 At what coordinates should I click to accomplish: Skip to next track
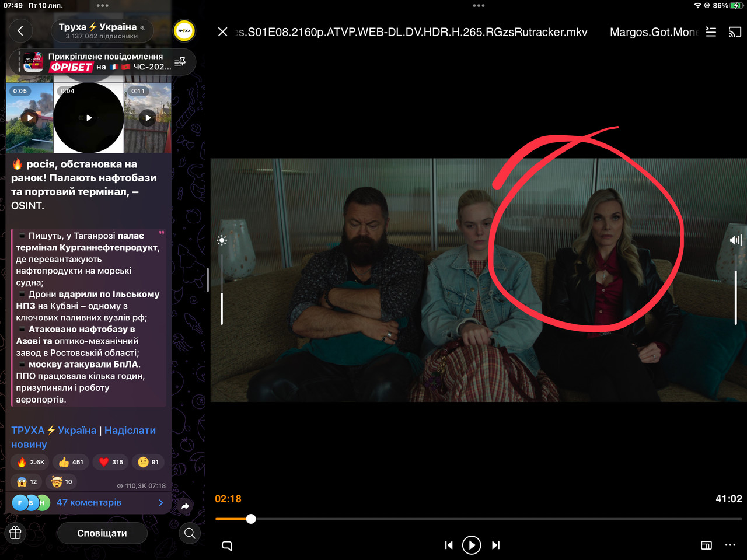(495, 545)
